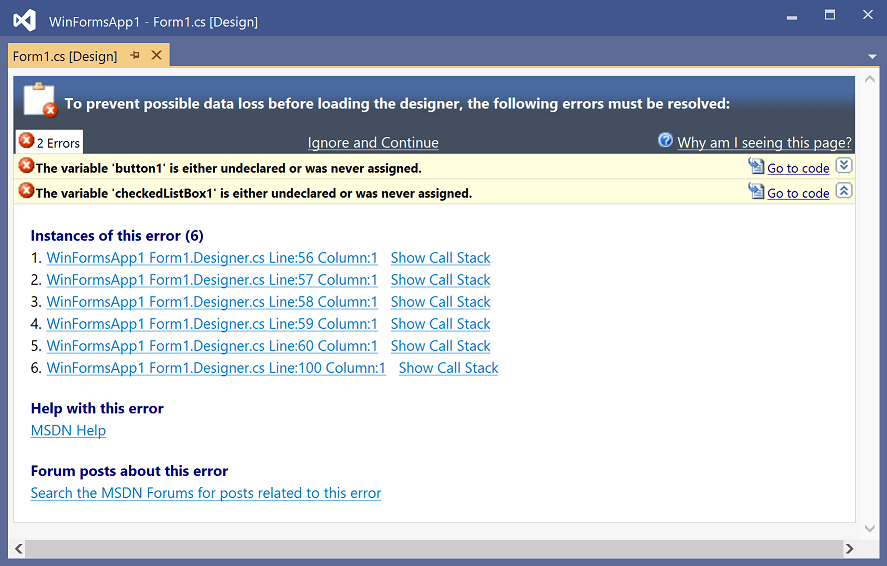Show Call Stack for Line:57 instance

coord(441,280)
